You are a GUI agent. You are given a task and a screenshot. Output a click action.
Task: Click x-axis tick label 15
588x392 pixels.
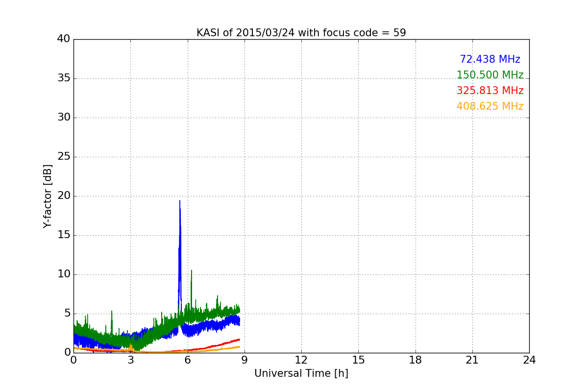pyautogui.click(x=358, y=360)
